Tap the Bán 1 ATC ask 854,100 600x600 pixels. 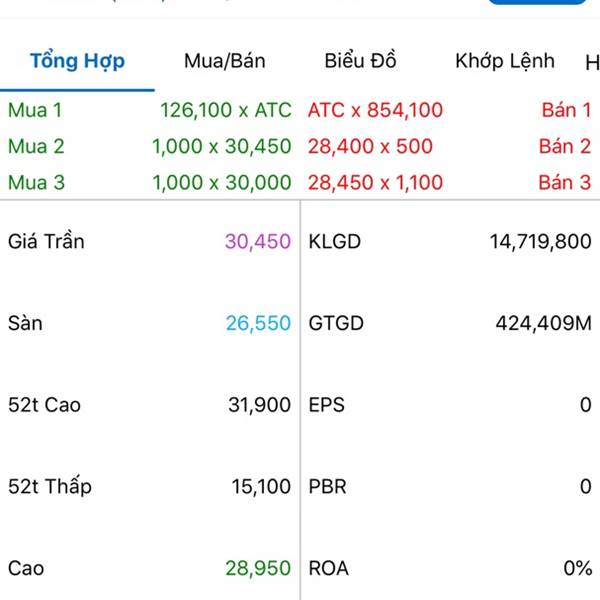375,110
